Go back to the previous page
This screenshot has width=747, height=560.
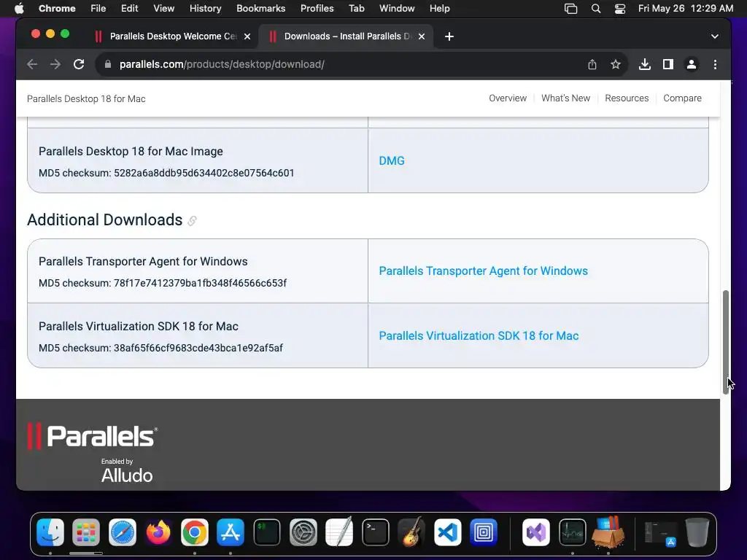click(32, 64)
